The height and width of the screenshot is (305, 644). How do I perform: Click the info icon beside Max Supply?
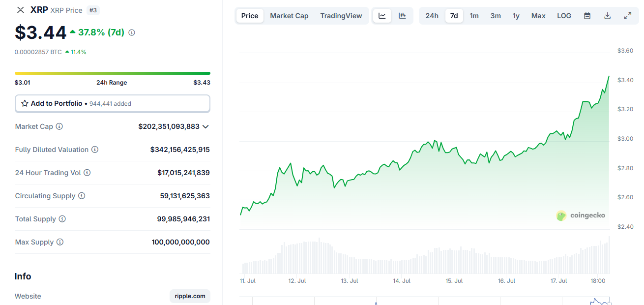60,242
